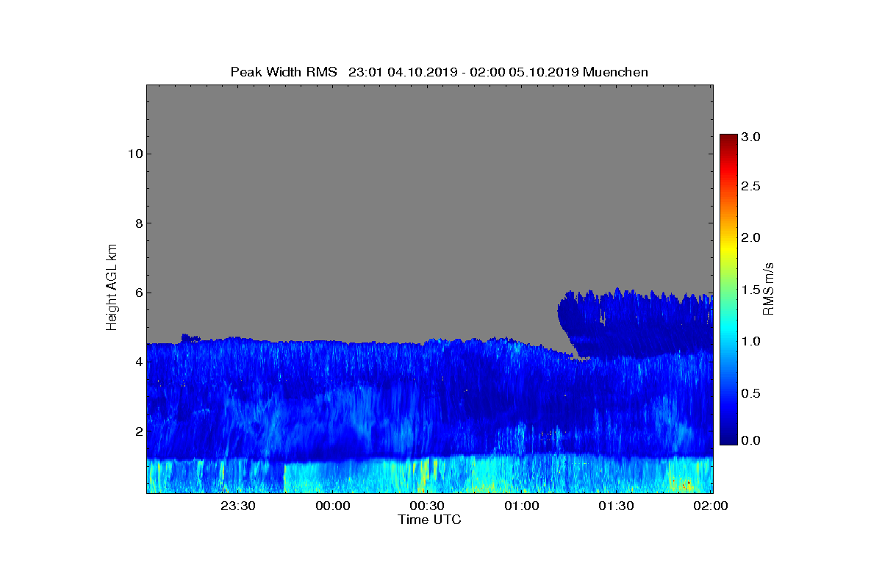
Task: Click the '01:00' time tick label
Action: 522,506
